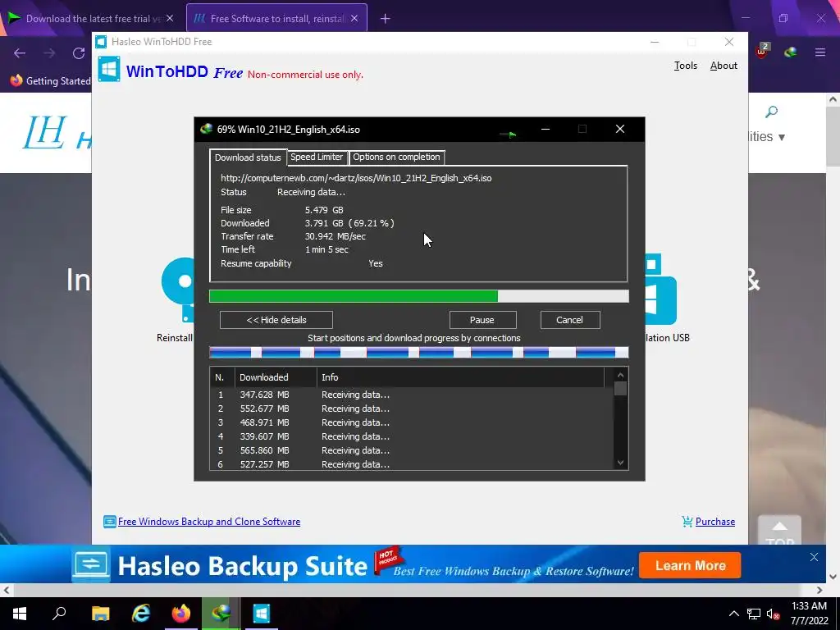Select connection row with 552.677 MB
Viewport: 840px width, 630px height.
click(412, 409)
